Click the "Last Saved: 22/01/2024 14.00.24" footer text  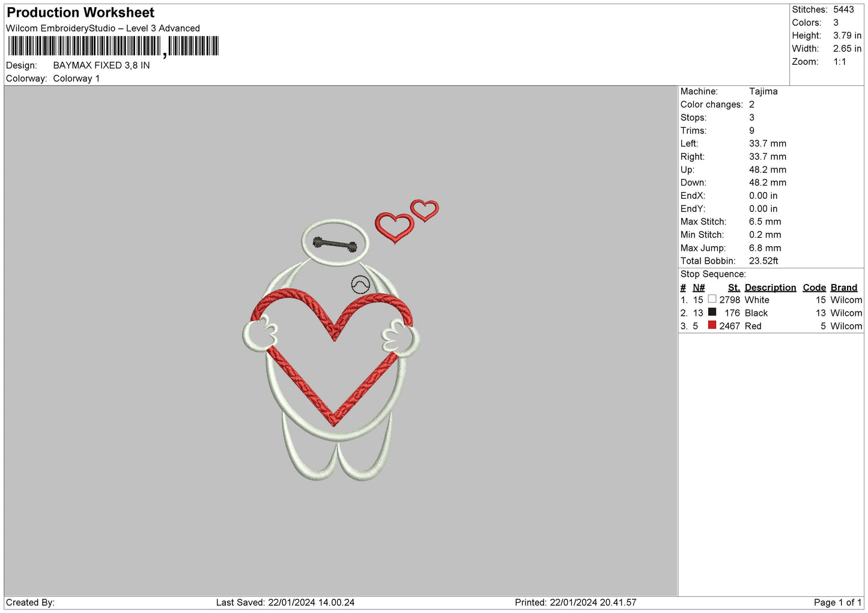[285, 603]
